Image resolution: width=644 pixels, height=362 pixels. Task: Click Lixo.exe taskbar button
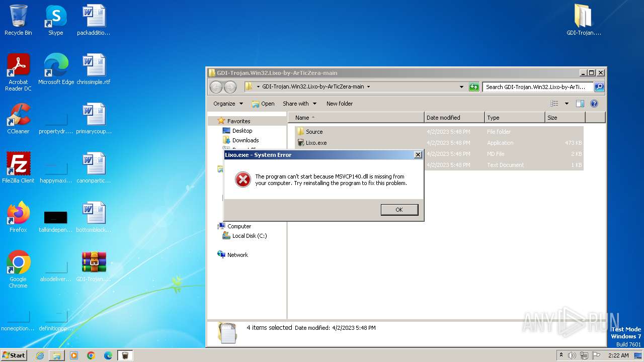pyautogui.click(x=125, y=355)
